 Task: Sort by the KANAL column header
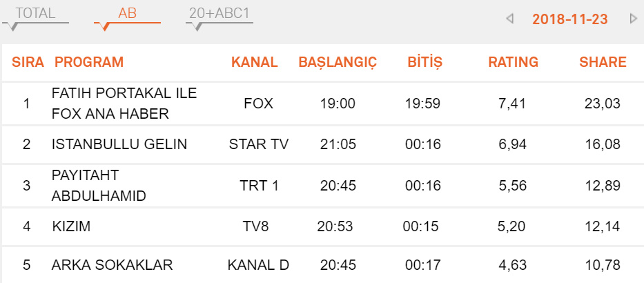pos(254,62)
